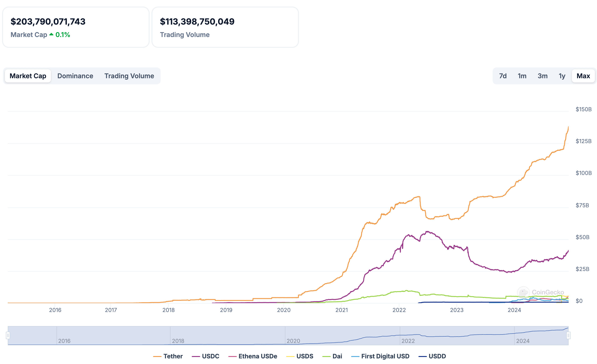Image resolution: width=597 pixels, height=364 pixels.
Task: Set chart range to 7d
Action: pyautogui.click(x=503, y=76)
